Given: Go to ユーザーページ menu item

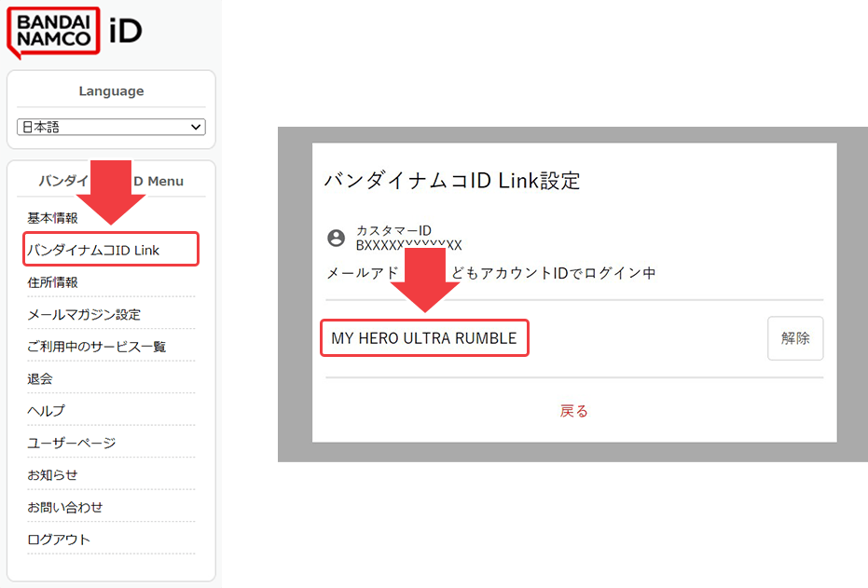Looking at the screenshot, I should click(72, 444).
